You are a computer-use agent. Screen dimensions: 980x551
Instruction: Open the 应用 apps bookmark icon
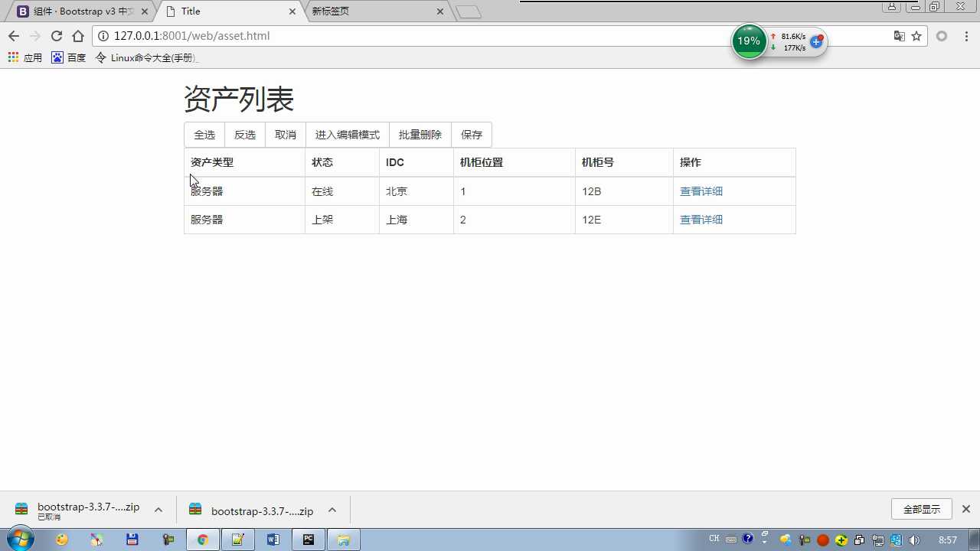point(13,57)
